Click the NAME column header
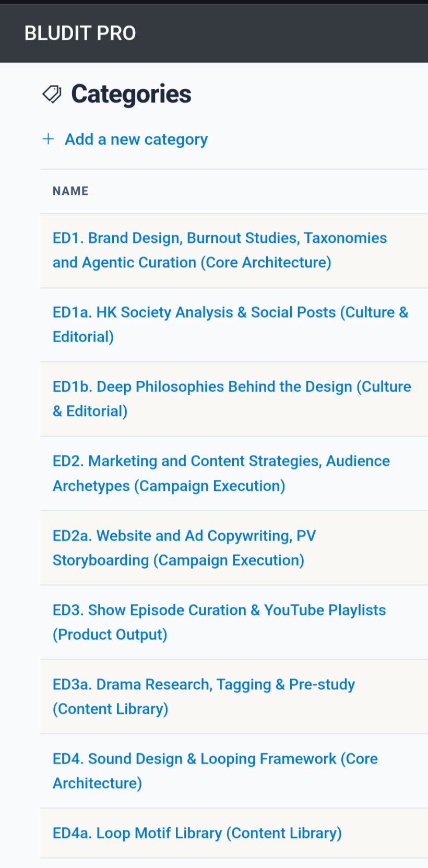The image size is (428, 868). (x=70, y=191)
